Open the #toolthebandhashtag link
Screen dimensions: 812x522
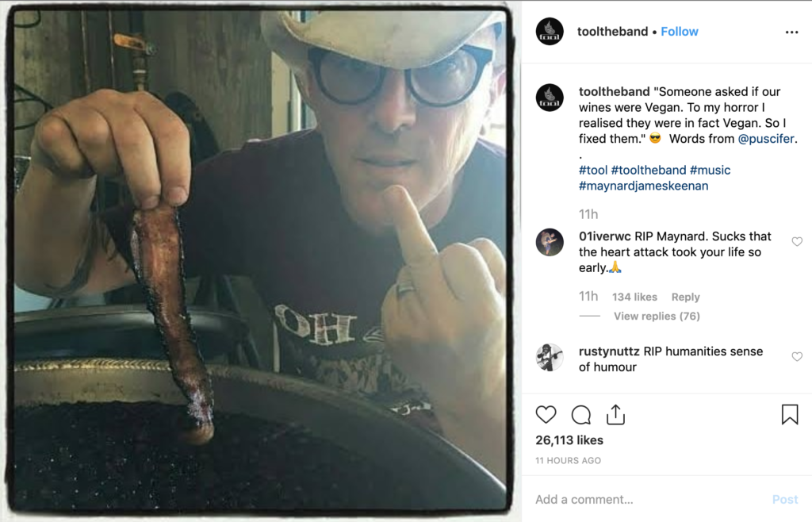click(649, 171)
